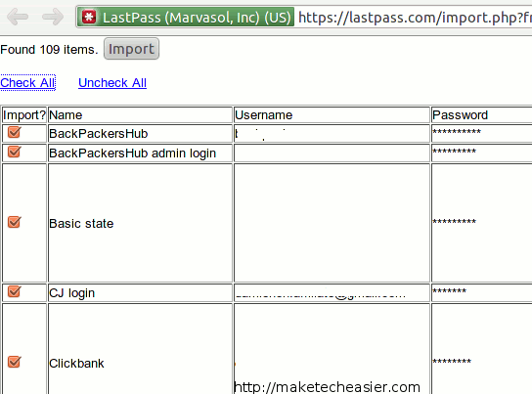Toggle the Clickbank import checkbox

pyautogui.click(x=15, y=362)
